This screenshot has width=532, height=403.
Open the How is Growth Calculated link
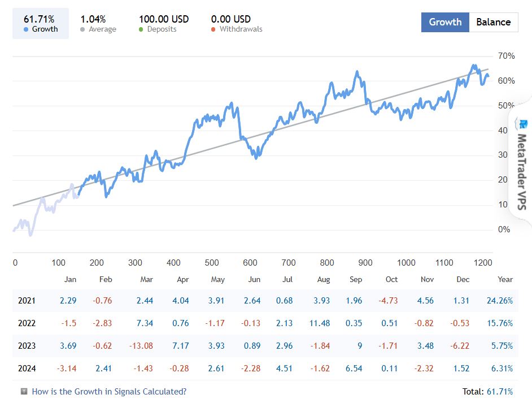[109, 391]
